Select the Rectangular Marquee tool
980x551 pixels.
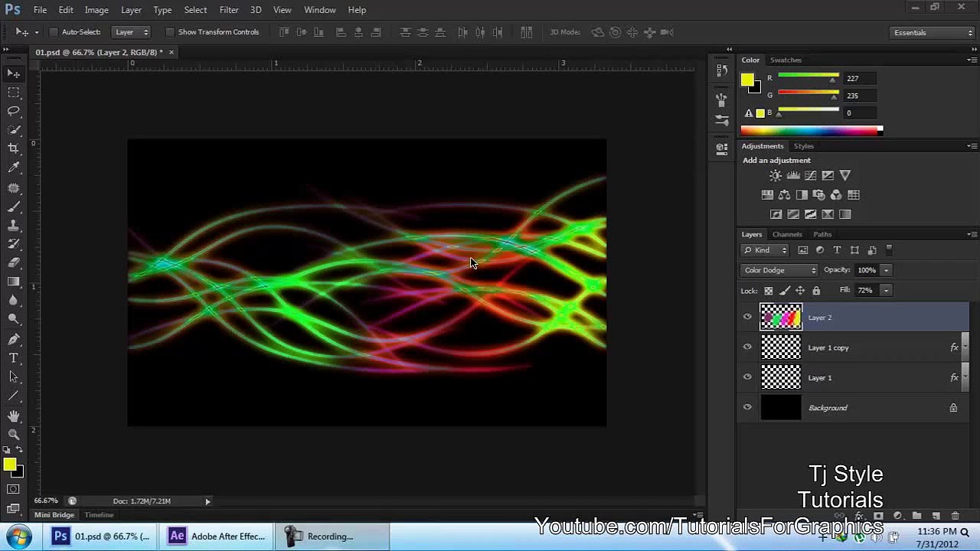(x=14, y=93)
